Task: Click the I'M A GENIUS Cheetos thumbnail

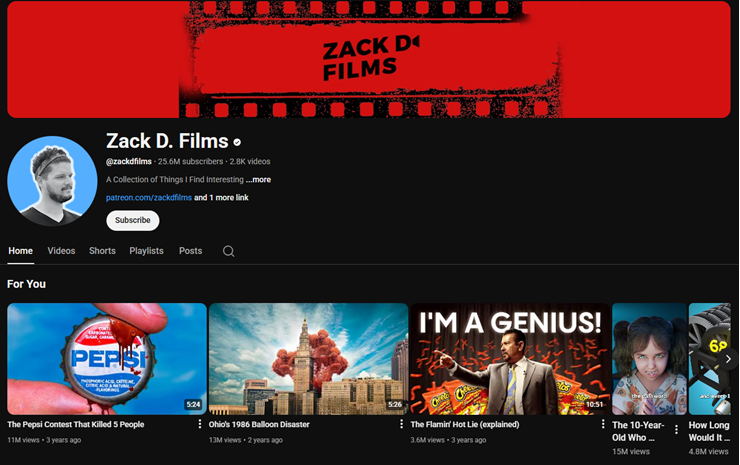Action: [x=509, y=358]
